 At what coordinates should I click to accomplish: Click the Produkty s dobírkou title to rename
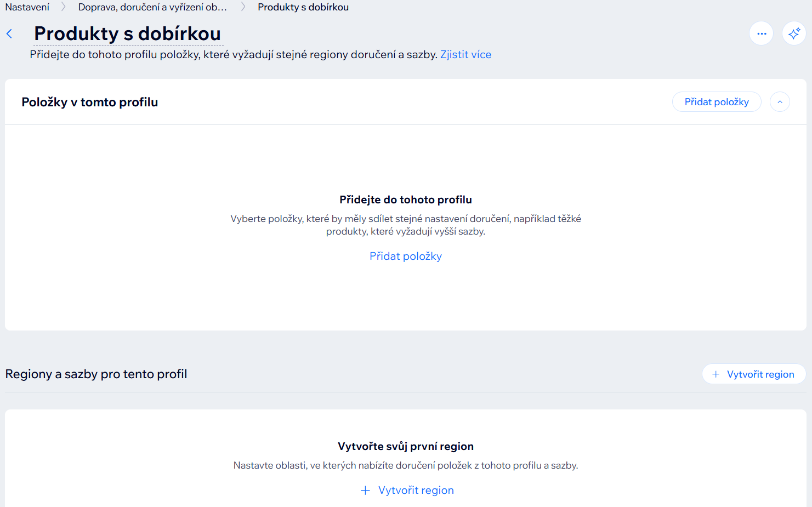tap(127, 33)
